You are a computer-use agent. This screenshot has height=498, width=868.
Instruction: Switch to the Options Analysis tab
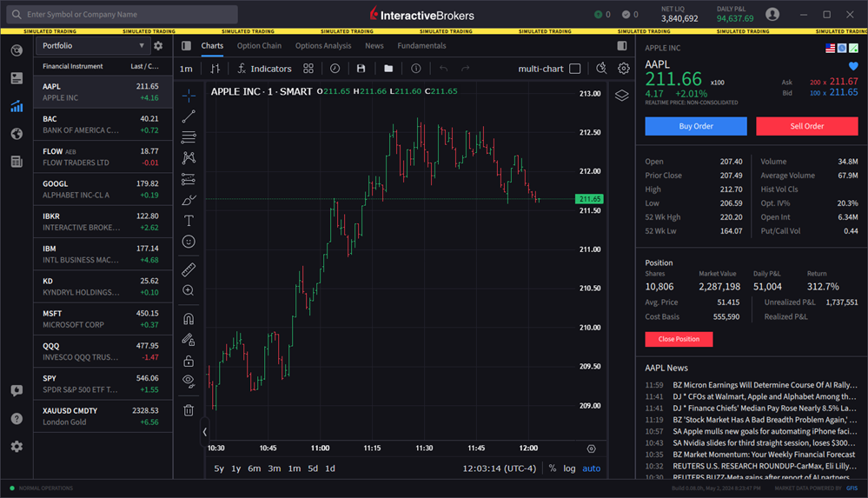click(x=323, y=46)
